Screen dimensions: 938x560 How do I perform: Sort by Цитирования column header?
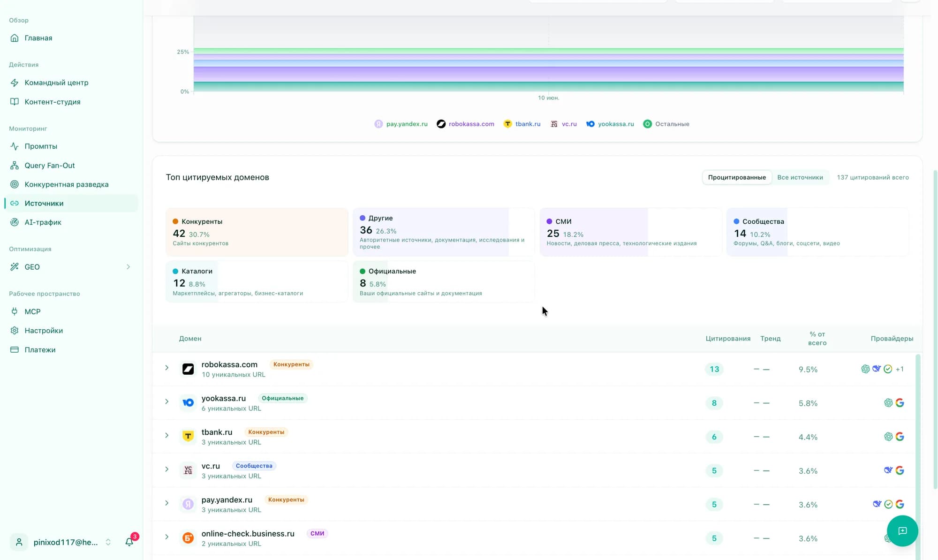728,339
